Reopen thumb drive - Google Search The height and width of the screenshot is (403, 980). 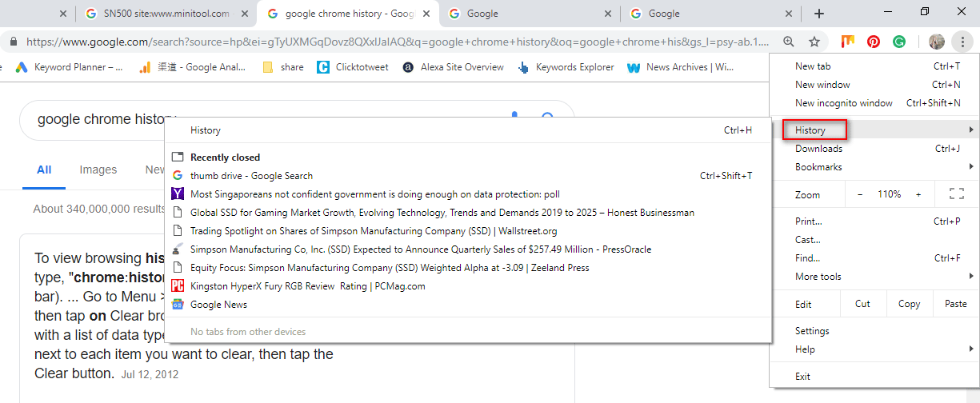[x=468, y=176]
